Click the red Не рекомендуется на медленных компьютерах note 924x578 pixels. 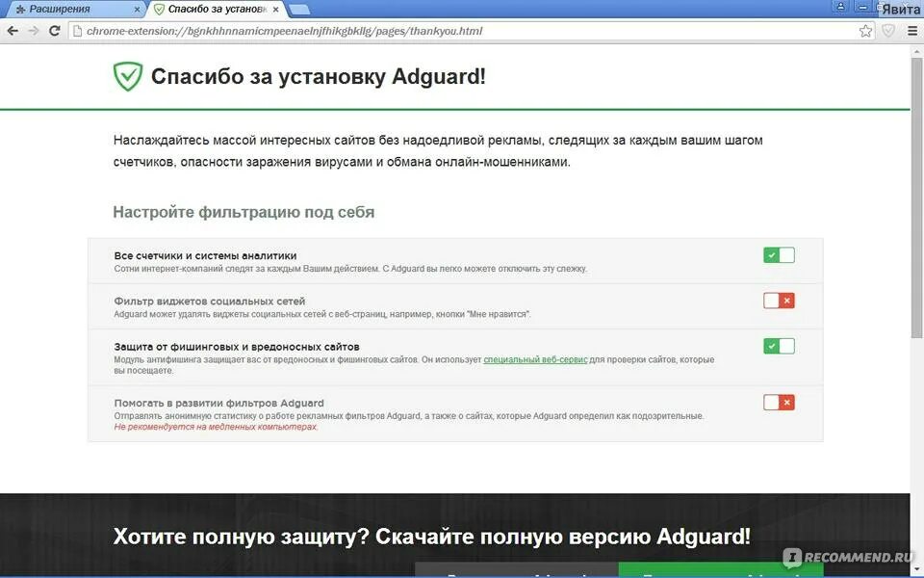(217, 427)
